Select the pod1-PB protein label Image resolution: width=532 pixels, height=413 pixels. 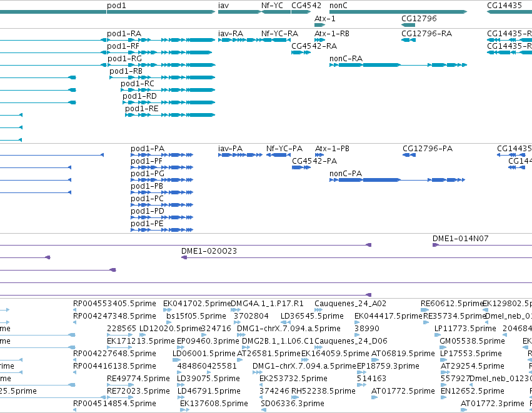(x=147, y=186)
